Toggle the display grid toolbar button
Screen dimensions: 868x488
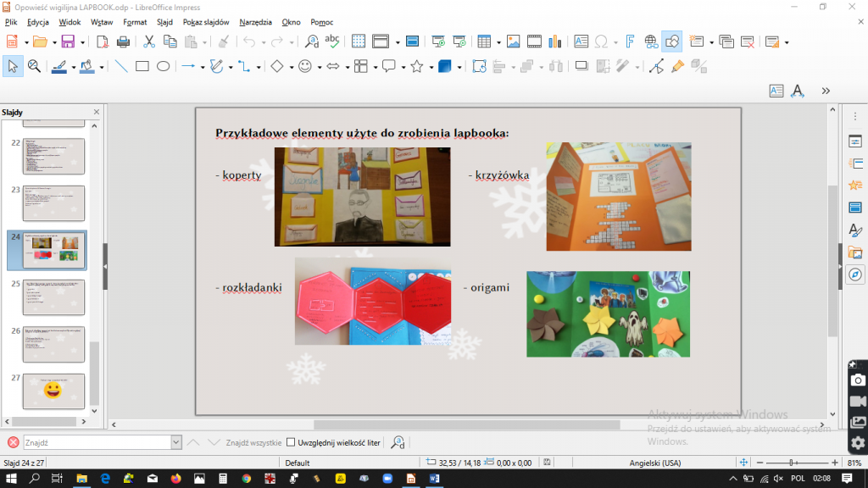pyautogui.click(x=359, y=41)
